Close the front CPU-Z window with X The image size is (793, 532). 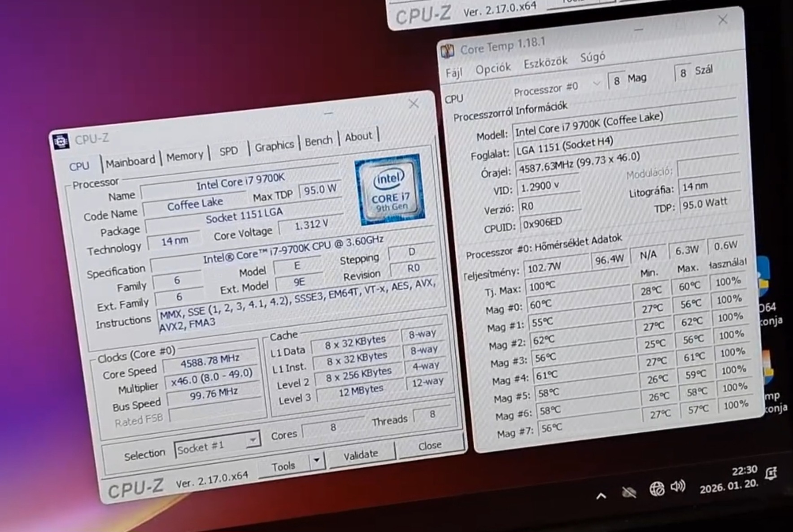click(414, 104)
